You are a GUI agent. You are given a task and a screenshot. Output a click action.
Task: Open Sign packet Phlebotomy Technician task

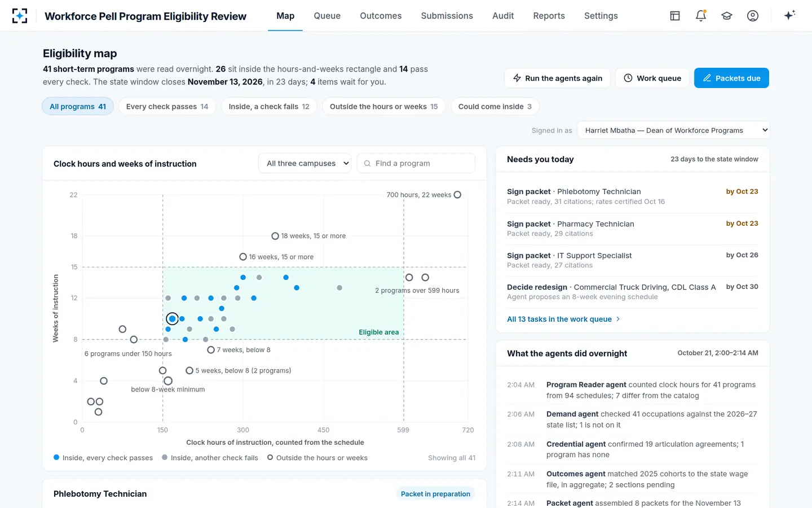point(632,196)
